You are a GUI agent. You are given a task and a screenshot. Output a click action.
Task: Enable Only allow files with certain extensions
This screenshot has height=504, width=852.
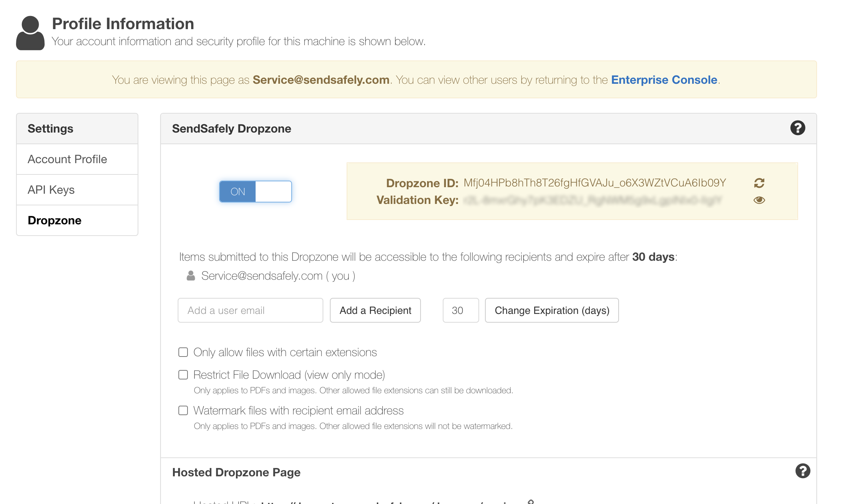(183, 352)
